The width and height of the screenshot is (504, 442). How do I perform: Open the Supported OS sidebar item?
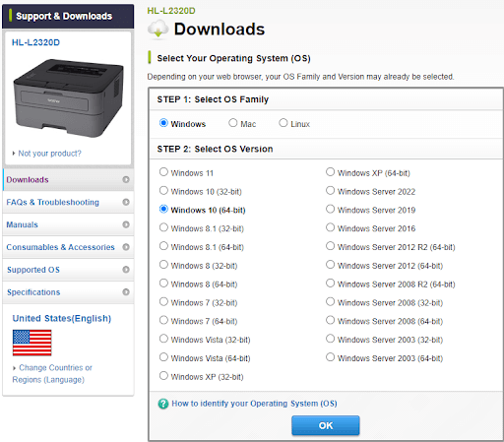tap(68, 270)
